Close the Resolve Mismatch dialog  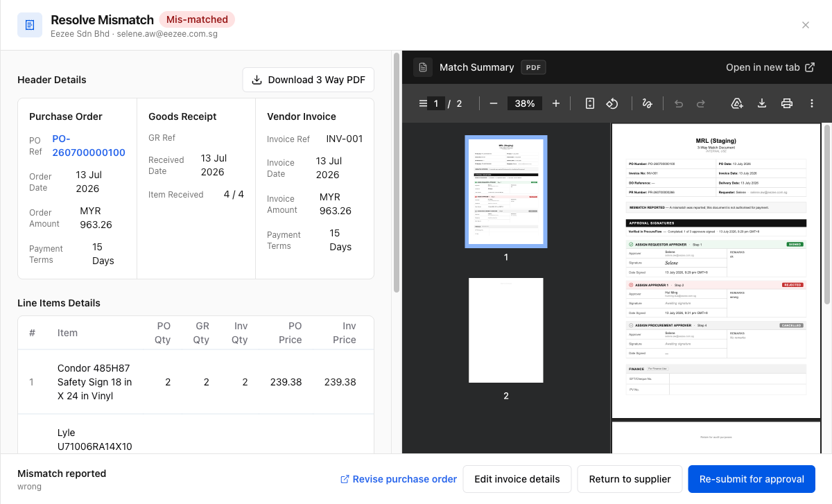[806, 25]
